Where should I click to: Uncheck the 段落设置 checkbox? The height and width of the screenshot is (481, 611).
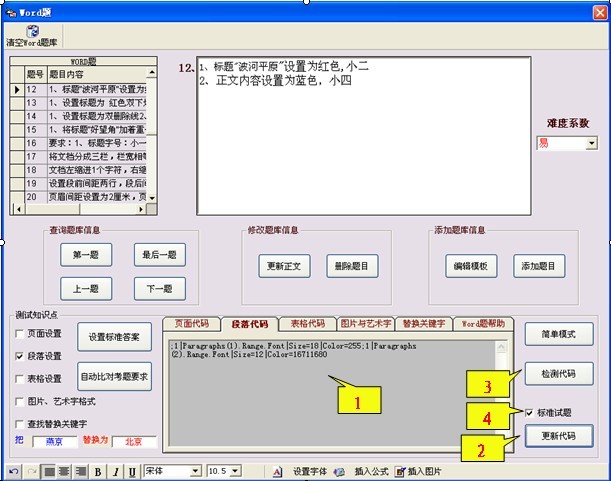(19, 356)
